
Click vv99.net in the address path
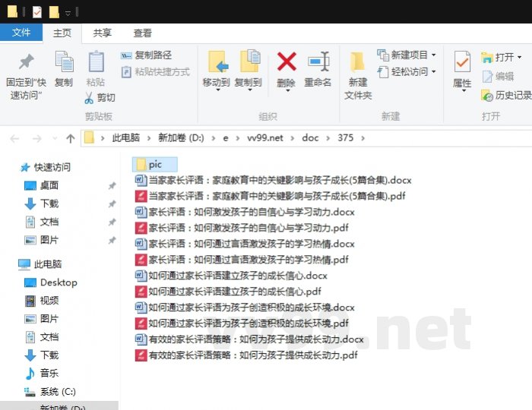tap(265, 138)
